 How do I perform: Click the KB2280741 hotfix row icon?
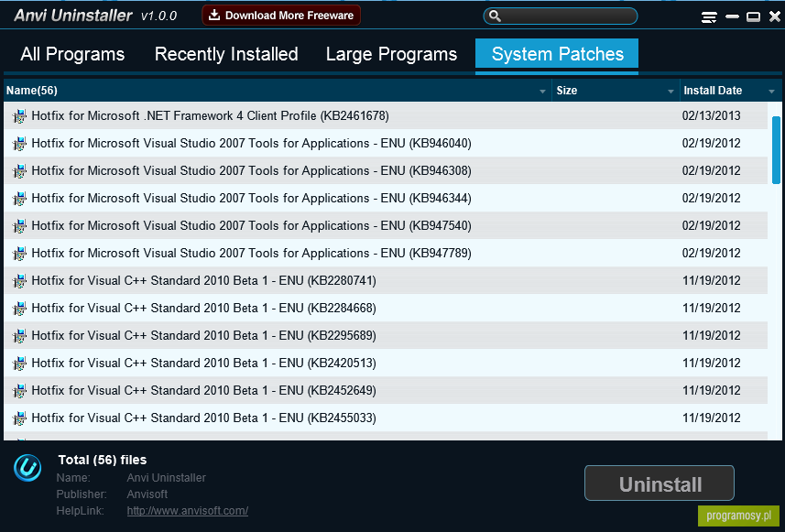[19, 281]
